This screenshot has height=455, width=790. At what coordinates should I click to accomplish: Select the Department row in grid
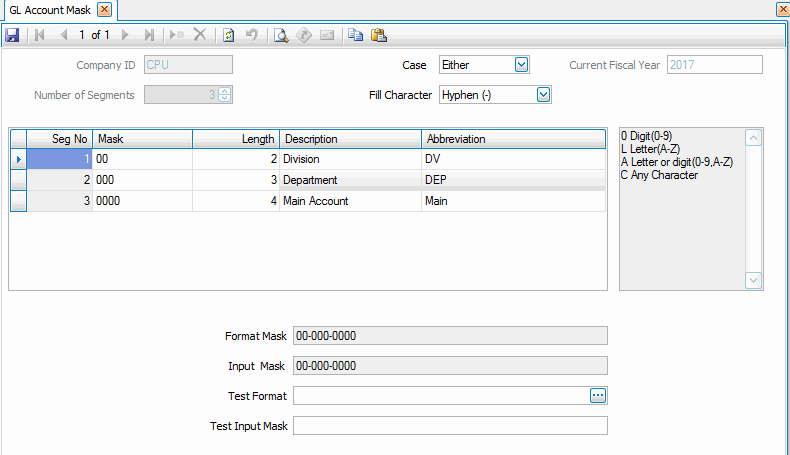click(x=349, y=180)
